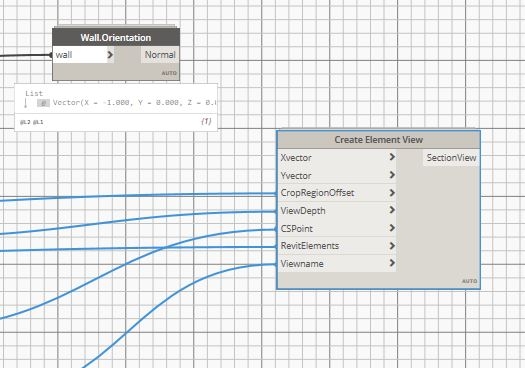Click AUTO lacing label on Create Element View
525x368 pixels.
[469, 281]
